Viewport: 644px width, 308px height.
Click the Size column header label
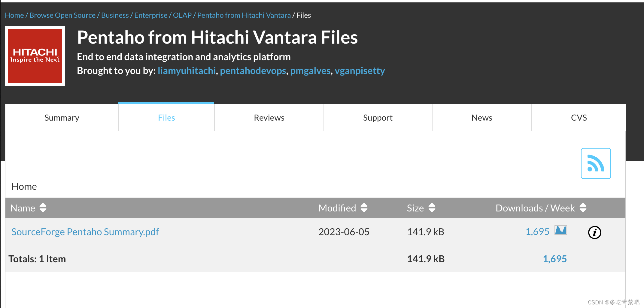pos(415,208)
